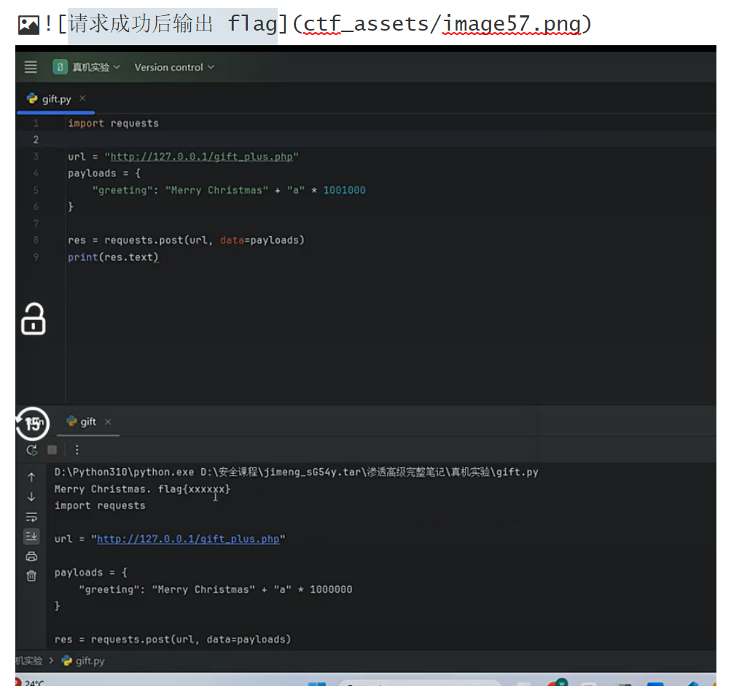Click gift.py in bottom breadcrumb
Viewport: 731px width, 700px height.
84,661
